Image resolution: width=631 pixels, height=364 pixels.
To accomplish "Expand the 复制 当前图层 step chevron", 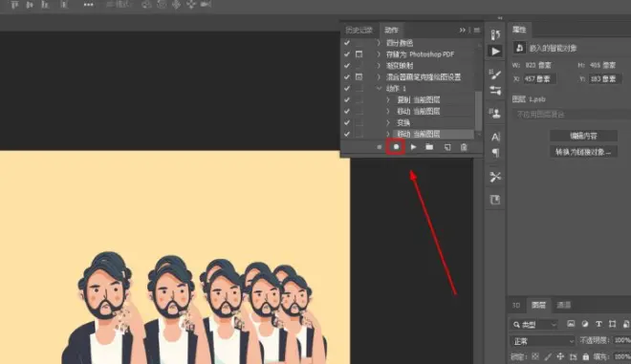I will pyautogui.click(x=388, y=99).
